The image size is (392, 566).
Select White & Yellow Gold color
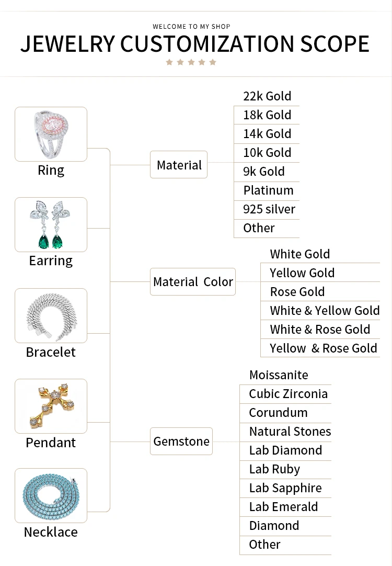[x=325, y=311]
